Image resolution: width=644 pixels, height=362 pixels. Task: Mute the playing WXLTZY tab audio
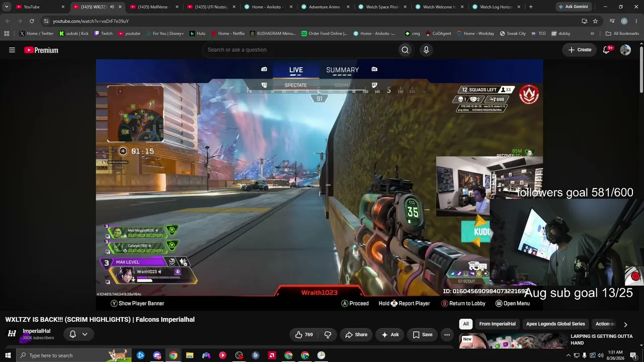point(112,7)
